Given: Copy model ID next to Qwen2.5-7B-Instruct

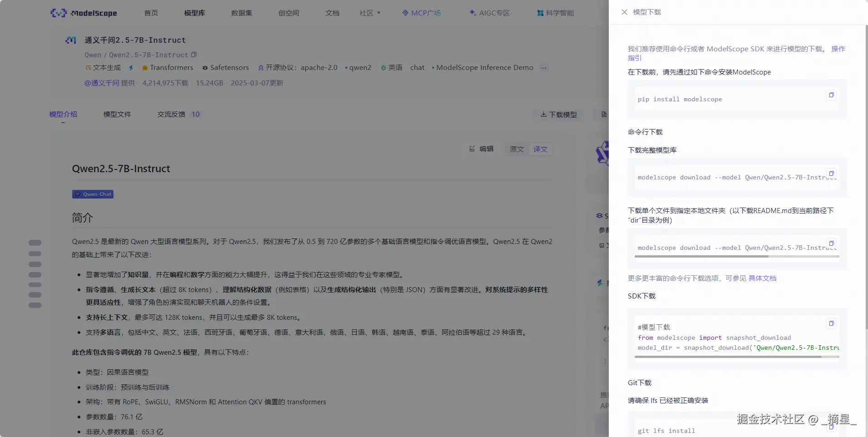Looking at the screenshot, I should tap(194, 55).
